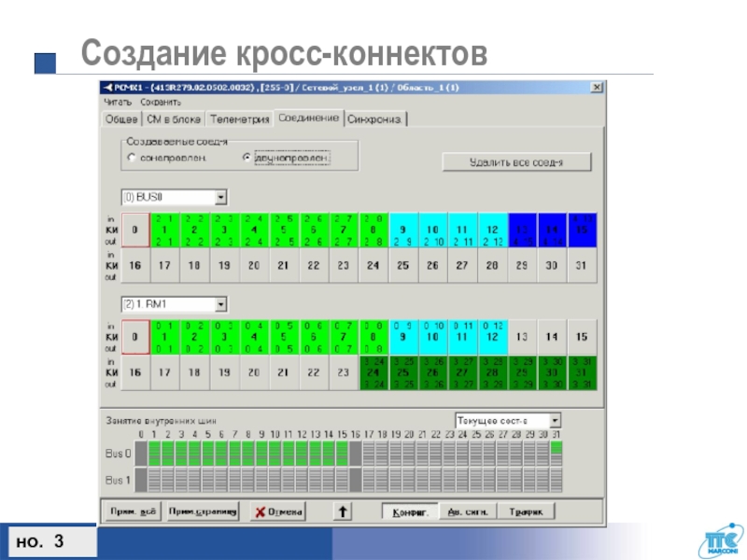
Task: Select channel 20 cell in BUS0 grid
Action: (x=254, y=266)
